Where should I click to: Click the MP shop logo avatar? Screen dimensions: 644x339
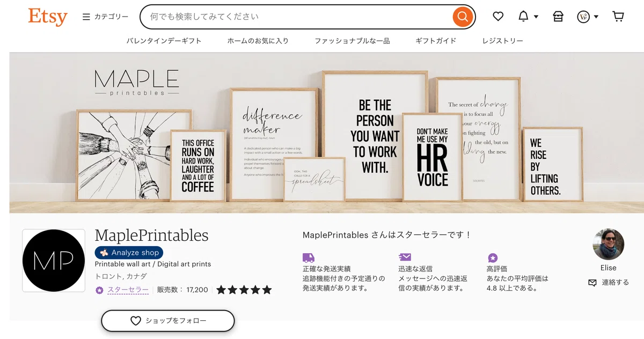pyautogui.click(x=54, y=261)
